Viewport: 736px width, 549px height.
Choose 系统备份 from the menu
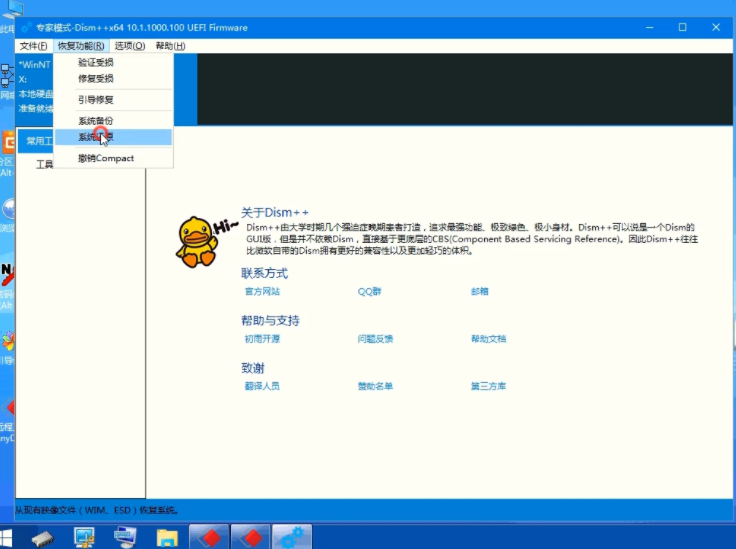(x=96, y=121)
